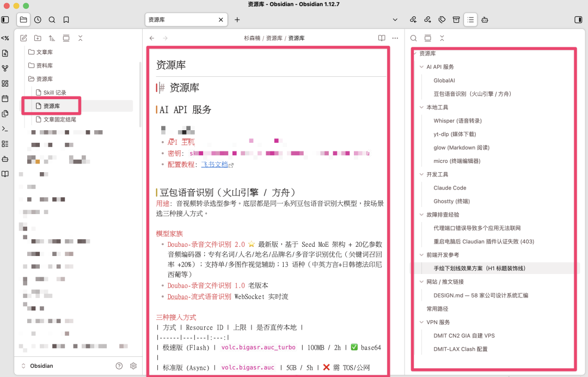Navigate forward in the editor

click(165, 38)
